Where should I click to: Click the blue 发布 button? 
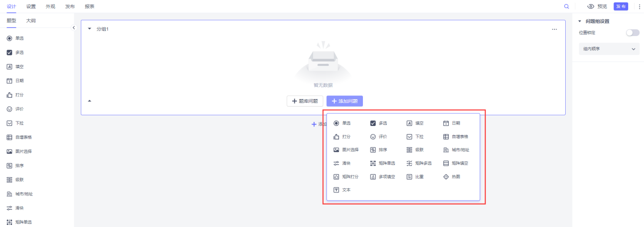[x=621, y=7]
